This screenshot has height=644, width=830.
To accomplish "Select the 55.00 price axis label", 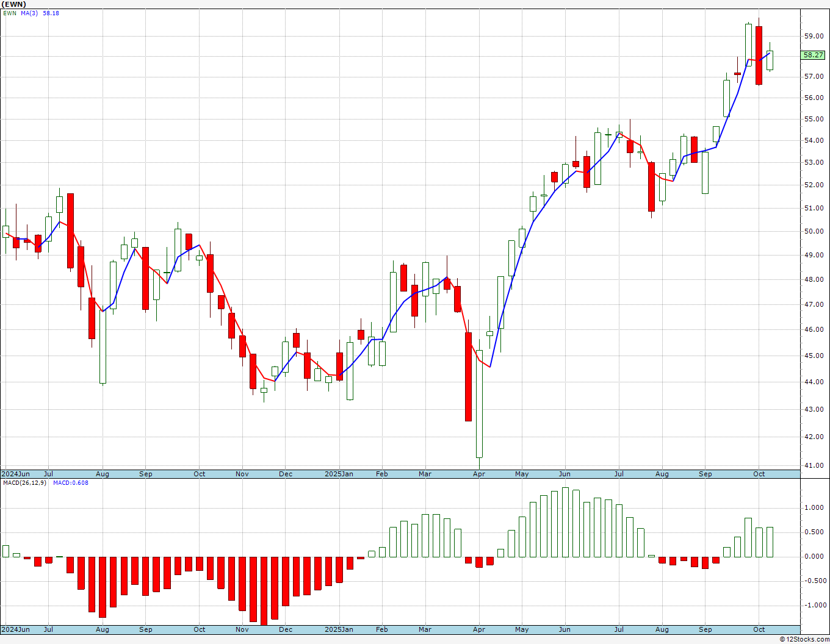I will (x=814, y=120).
